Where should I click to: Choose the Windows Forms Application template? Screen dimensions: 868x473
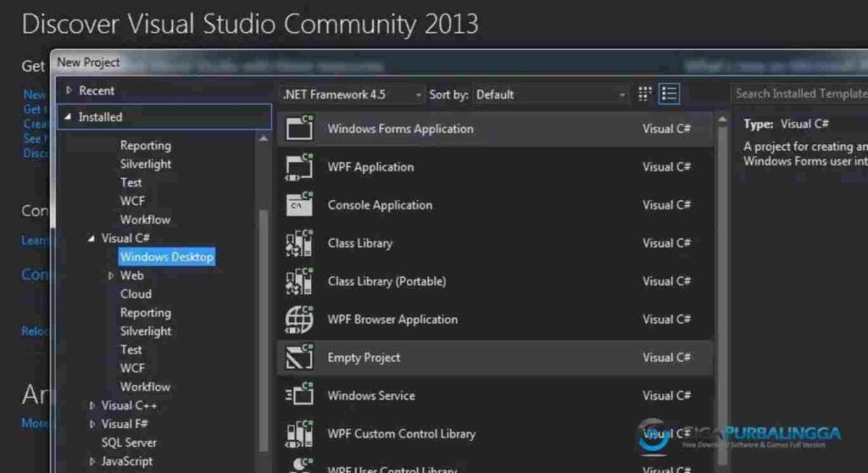pos(495,129)
